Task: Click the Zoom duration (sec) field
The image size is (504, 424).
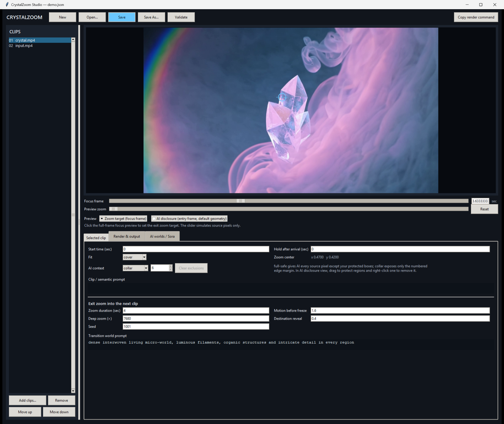Action: tap(196, 310)
